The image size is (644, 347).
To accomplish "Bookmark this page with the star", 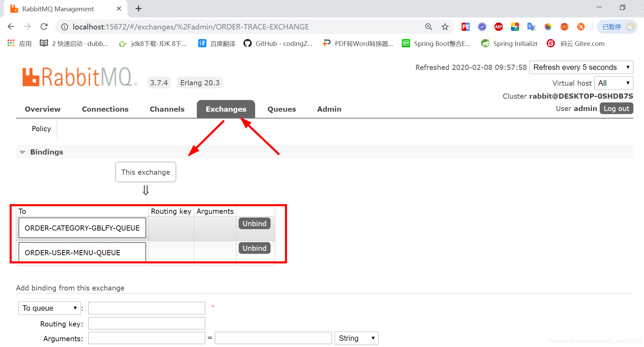I will [x=445, y=27].
